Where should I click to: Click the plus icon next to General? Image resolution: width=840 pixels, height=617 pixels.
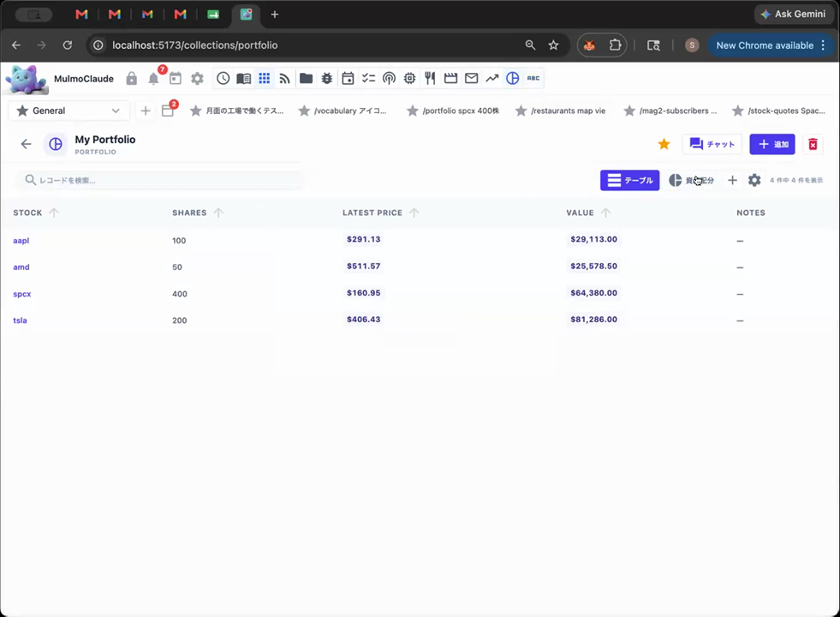pyautogui.click(x=146, y=111)
